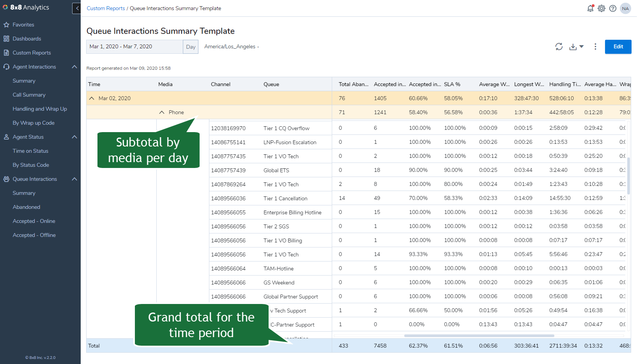Click the NA user avatar
The image size is (637, 364).
[x=625, y=8]
